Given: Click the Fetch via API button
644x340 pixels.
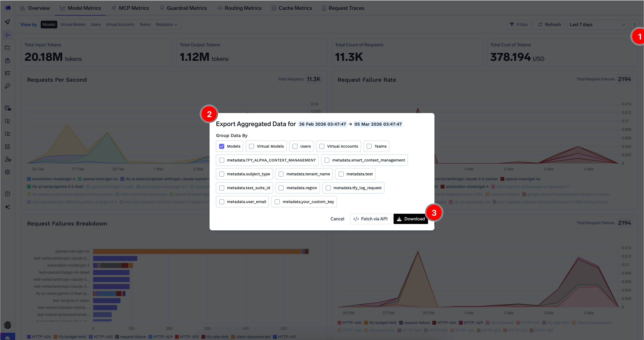Looking at the screenshot, I should (x=370, y=219).
